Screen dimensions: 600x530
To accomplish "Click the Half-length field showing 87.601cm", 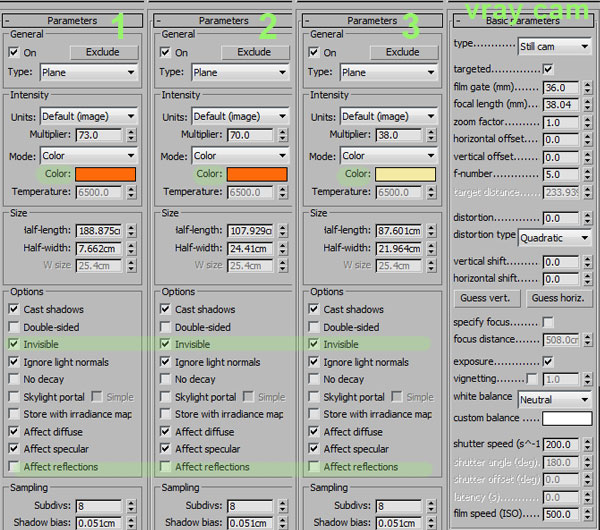I will click(399, 231).
